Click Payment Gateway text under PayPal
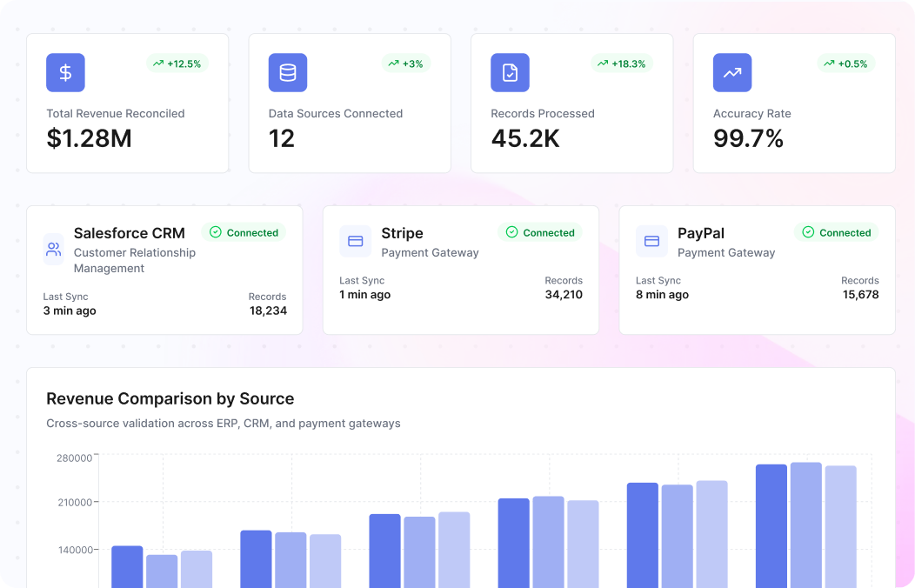 726,252
